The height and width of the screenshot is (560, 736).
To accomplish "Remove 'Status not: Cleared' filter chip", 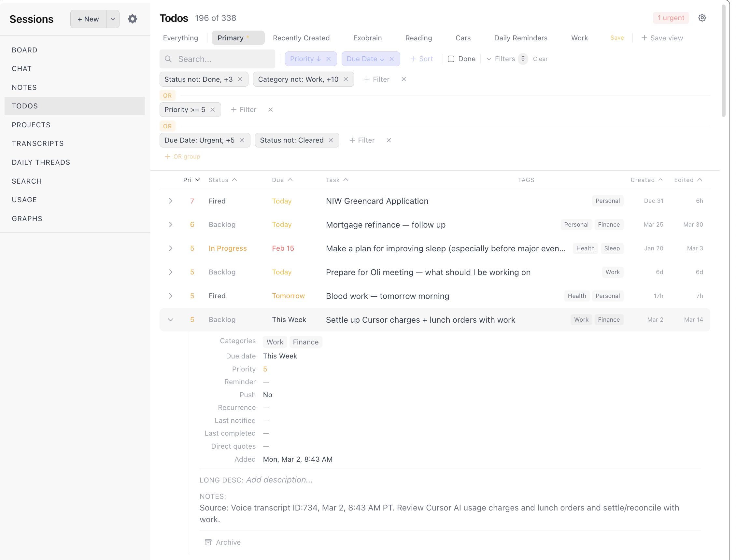I will click(x=331, y=140).
